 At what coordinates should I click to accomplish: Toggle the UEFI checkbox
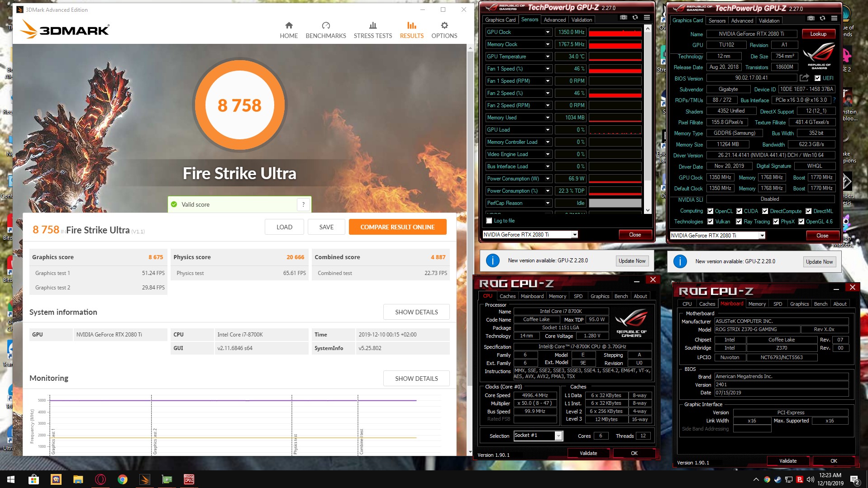818,78
